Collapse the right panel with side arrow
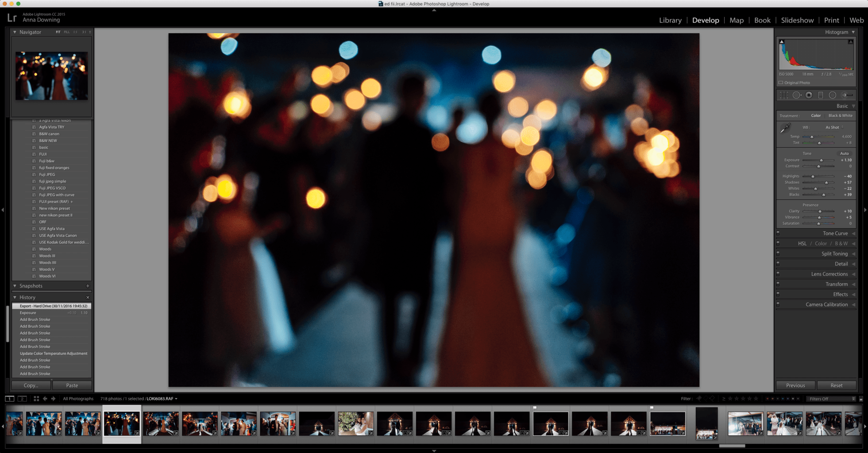Image resolution: width=868 pixels, height=453 pixels. (x=865, y=210)
